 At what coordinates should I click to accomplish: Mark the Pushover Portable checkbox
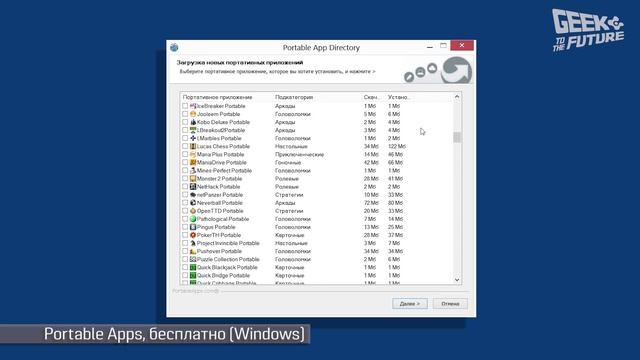185,251
